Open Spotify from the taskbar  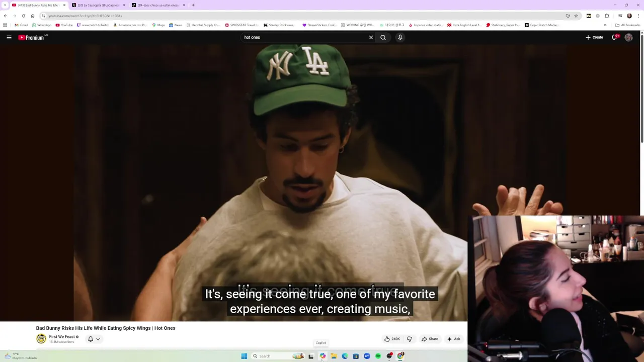[x=378, y=356]
